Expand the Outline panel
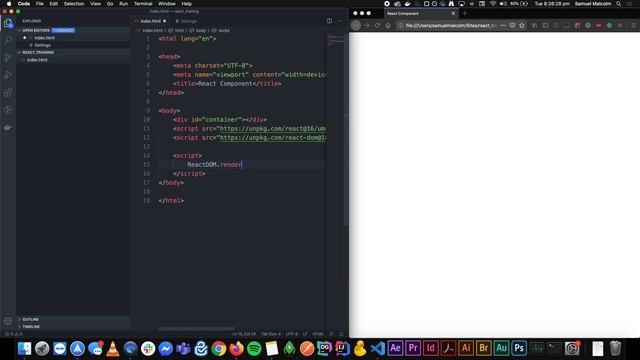640x360 pixels. 31,319
